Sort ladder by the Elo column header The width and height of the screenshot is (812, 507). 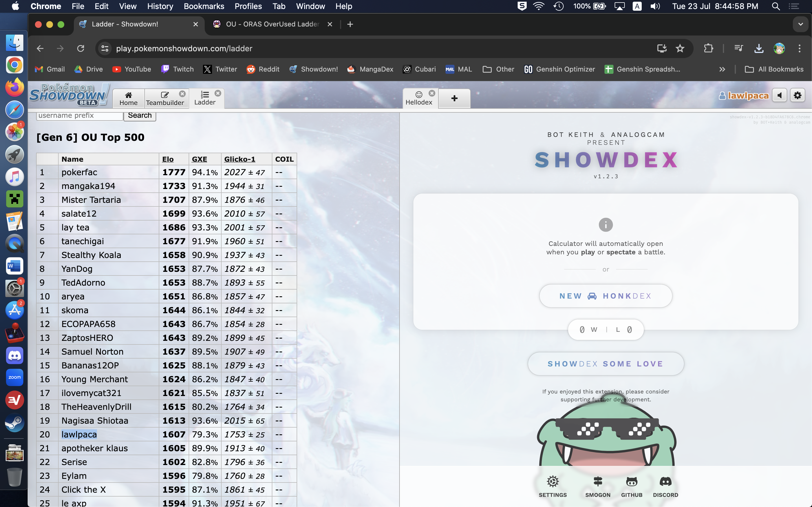(168, 159)
